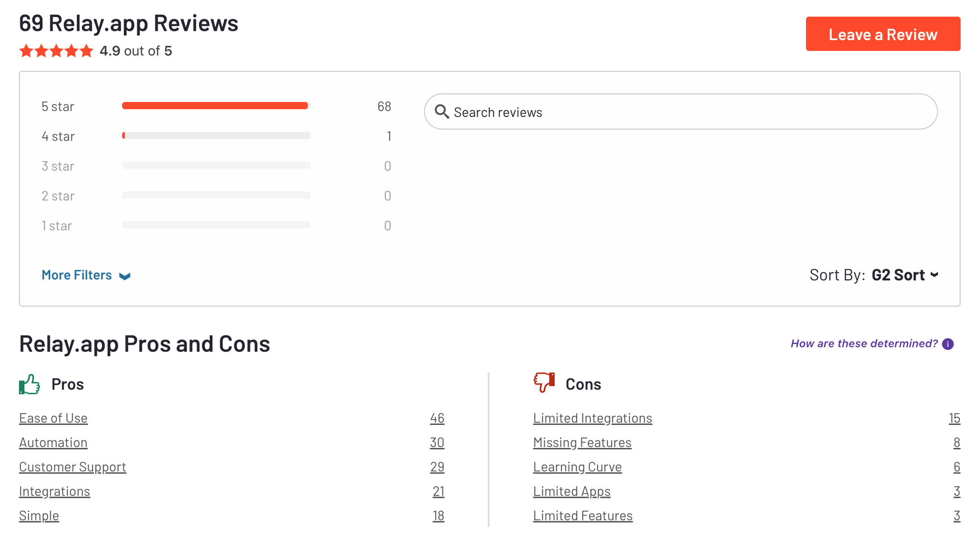Image resolution: width=980 pixels, height=540 pixels.
Task: Open the Integrations pro link
Action: click(54, 492)
